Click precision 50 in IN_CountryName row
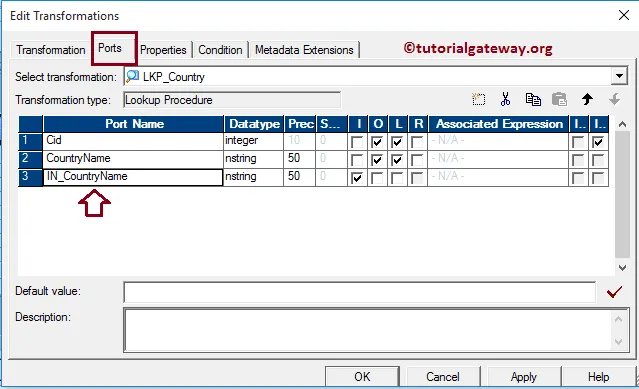 tap(300, 177)
